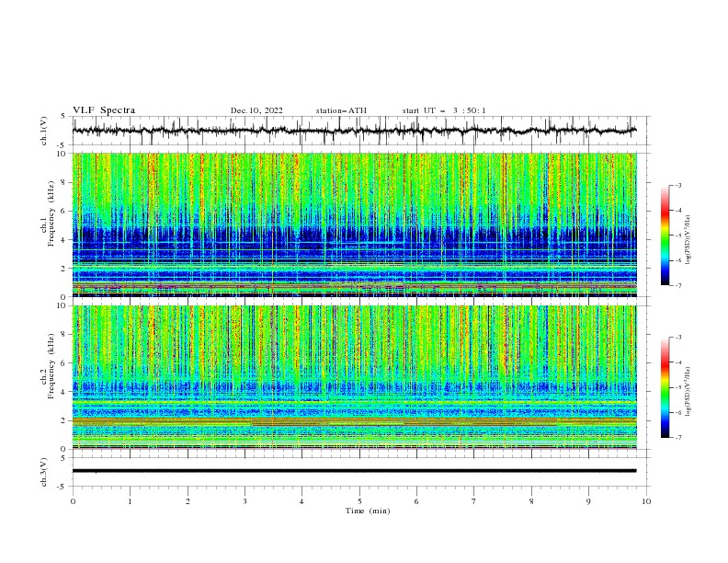Click the ch.3 flat waveform trace
Image resolution: width=728 pixels, height=563 pixels.
355,471
